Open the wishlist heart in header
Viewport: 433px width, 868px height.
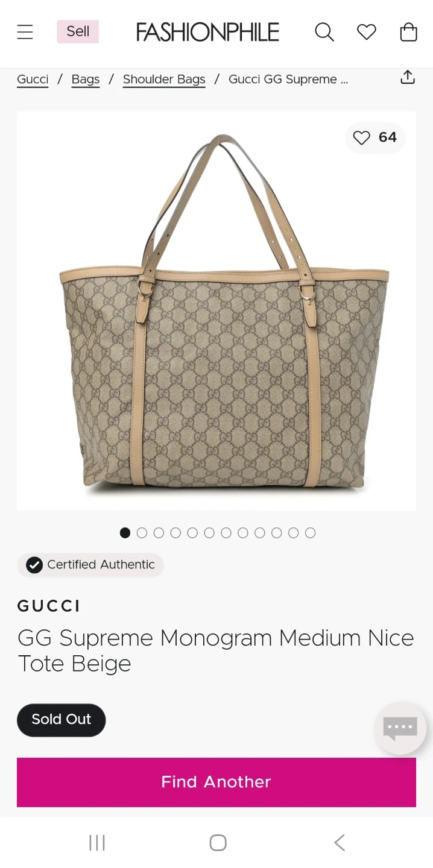click(367, 32)
